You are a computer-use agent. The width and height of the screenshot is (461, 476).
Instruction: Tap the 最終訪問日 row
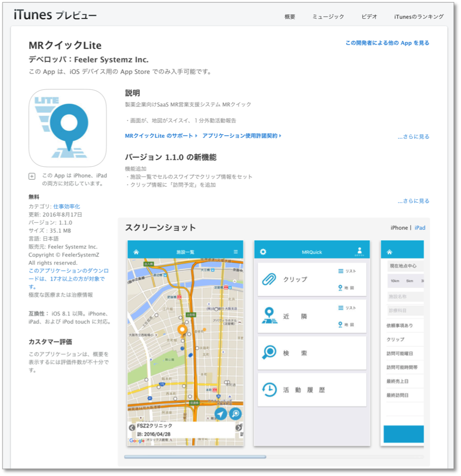pyautogui.click(x=405, y=395)
